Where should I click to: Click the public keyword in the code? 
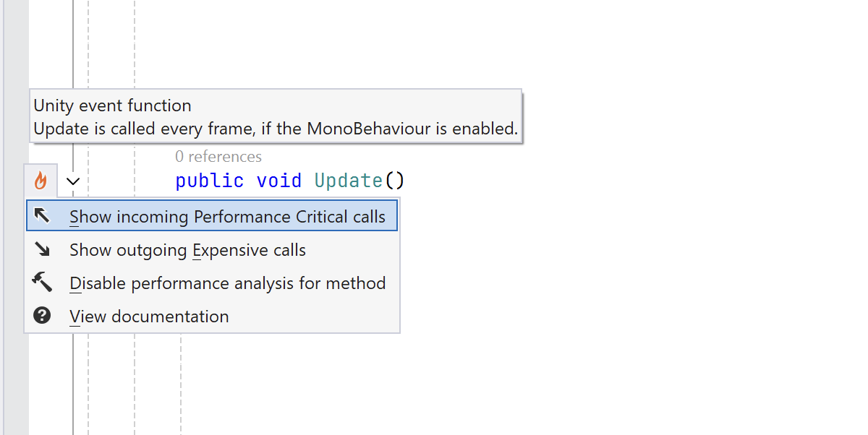coord(210,181)
